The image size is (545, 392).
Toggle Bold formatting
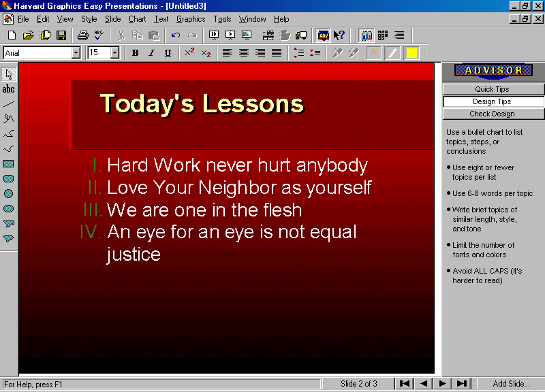point(135,53)
